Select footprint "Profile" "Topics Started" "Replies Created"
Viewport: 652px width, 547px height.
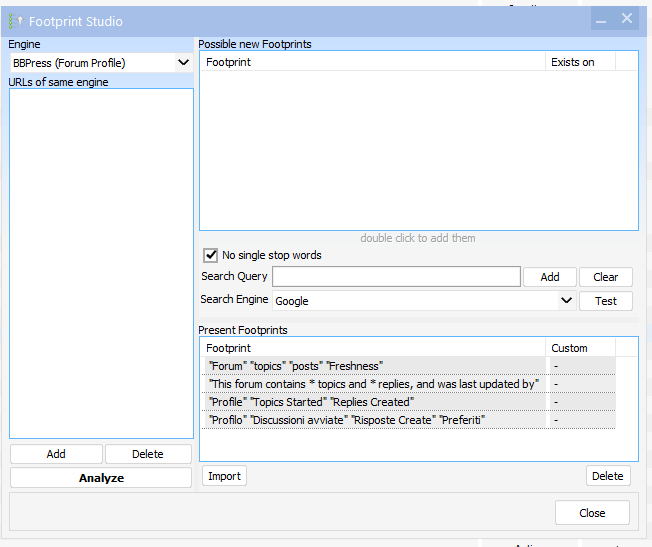408,402
